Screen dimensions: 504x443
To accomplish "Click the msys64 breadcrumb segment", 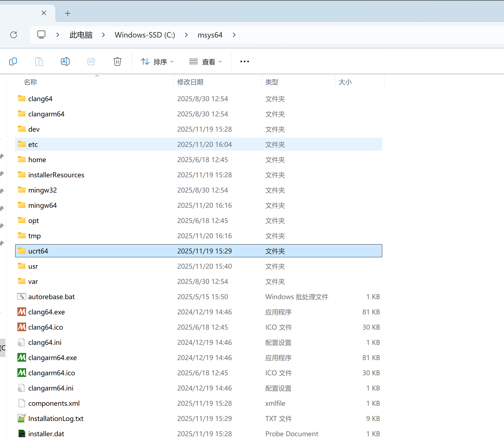I will pos(210,35).
